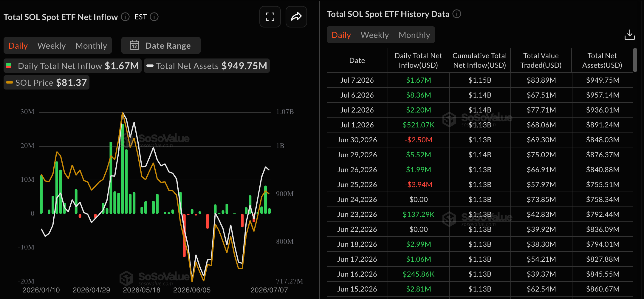Screen dimensions: 644x299
Task: Click the 2026/04/10 chart axis label
Action: pyautogui.click(x=41, y=290)
